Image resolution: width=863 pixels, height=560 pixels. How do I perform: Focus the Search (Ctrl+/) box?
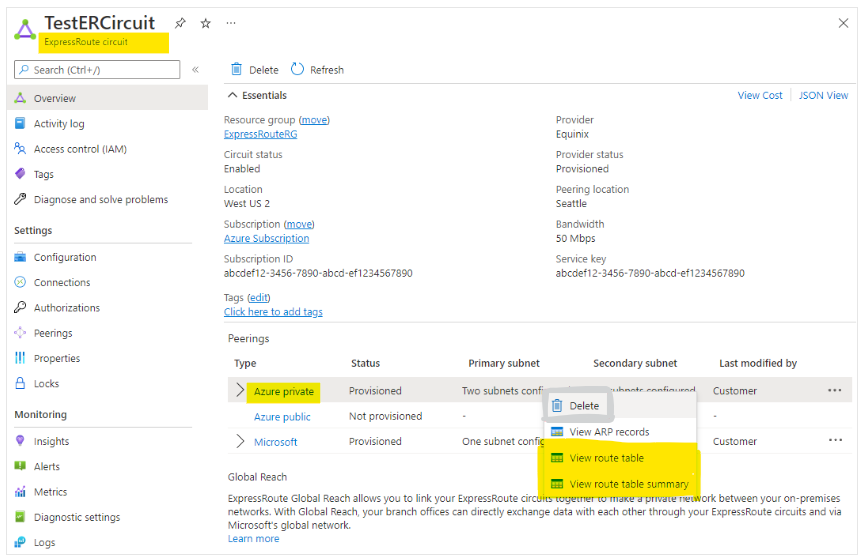click(97, 69)
